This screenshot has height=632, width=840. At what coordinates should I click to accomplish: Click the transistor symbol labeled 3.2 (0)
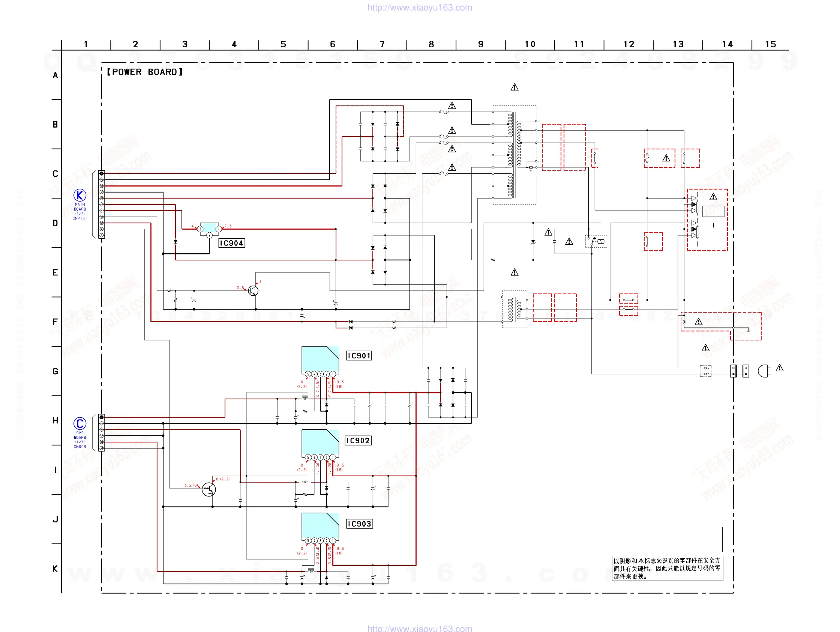208,489
